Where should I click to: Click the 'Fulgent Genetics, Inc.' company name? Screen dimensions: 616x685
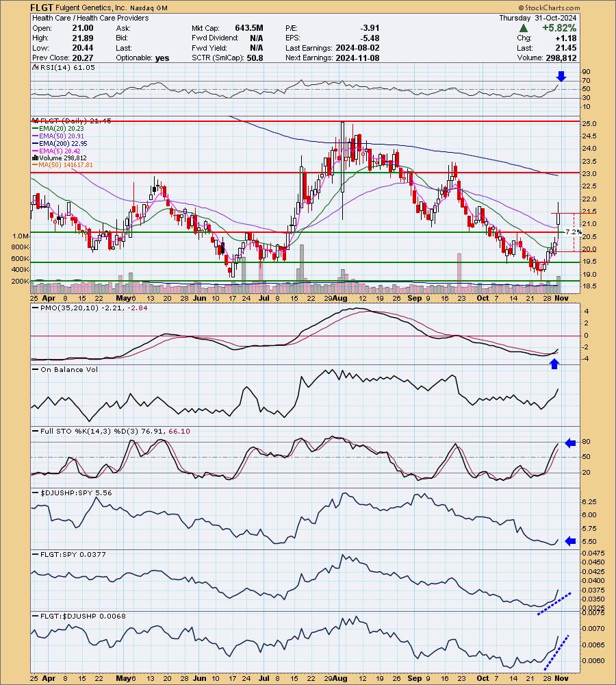[91, 8]
